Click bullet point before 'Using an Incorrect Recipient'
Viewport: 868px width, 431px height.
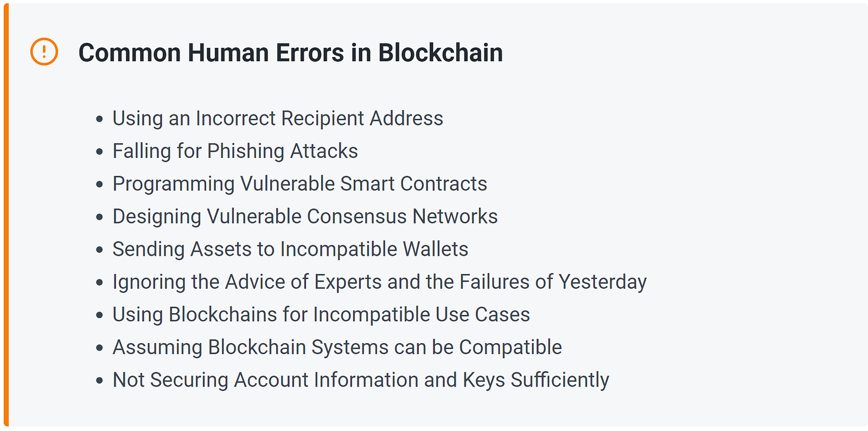pos(99,119)
